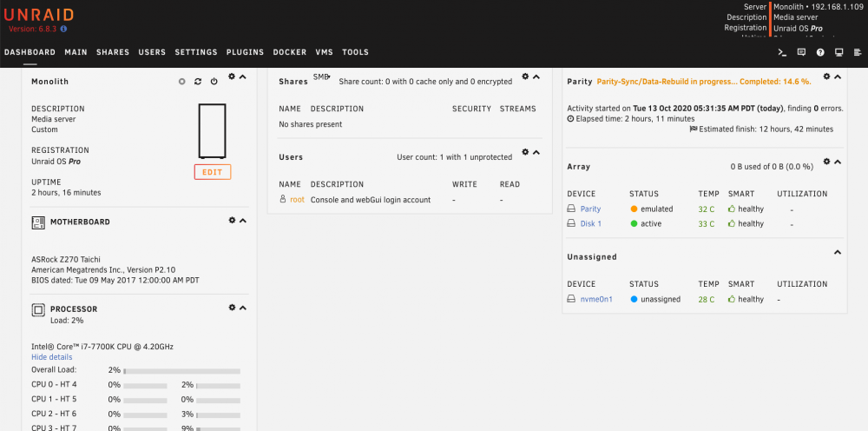Collapse the Monolith panel
Image resolution: width=868 pixels, height=431 pixels.
click(242, 77)
